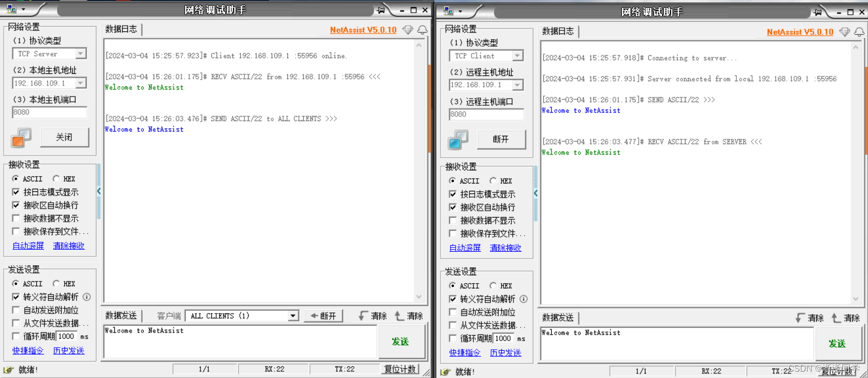Click the second 清除 up-arrow icon in server send bar
Screen dimensions: 868x378
tap(399, 316)
